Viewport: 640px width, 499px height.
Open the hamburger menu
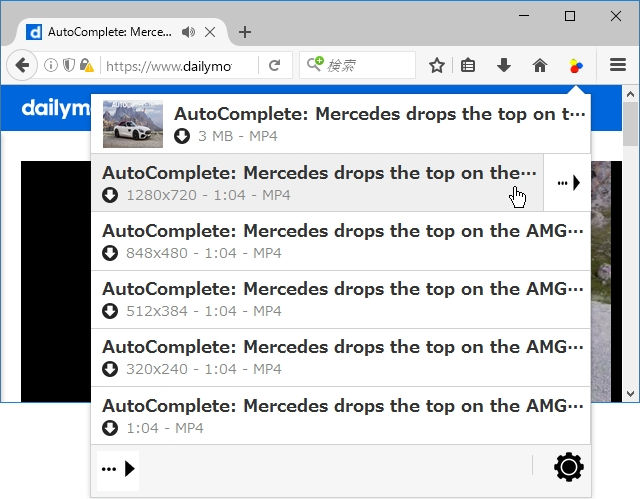click(618, 65)
